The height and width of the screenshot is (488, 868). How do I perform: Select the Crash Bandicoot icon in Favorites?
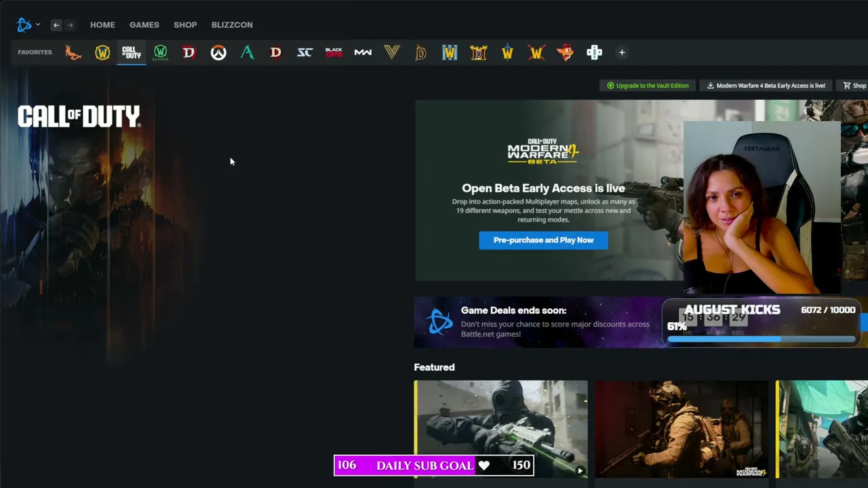(x=566, y=52)
